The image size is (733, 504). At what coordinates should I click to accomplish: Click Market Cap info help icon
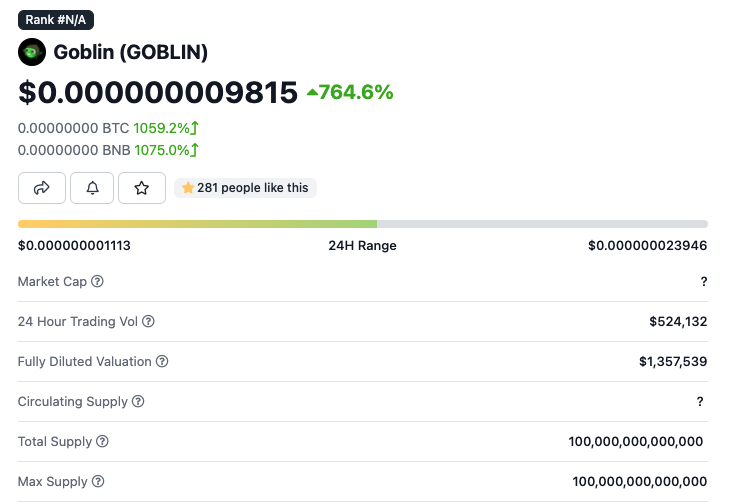pyautogui.click(x=98, y=282)
